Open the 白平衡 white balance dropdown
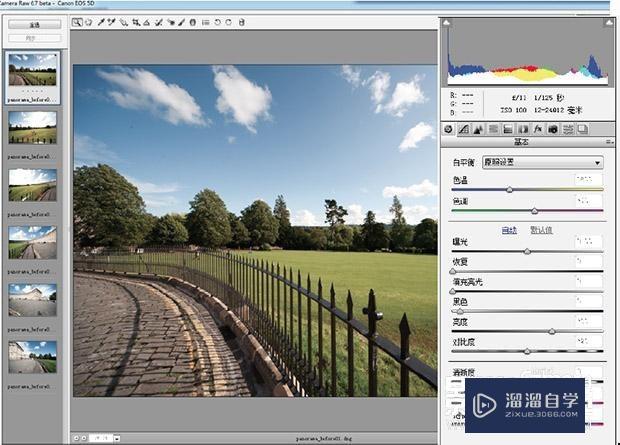620x445 pixels. pyautogui.click(x=542, y=162)
